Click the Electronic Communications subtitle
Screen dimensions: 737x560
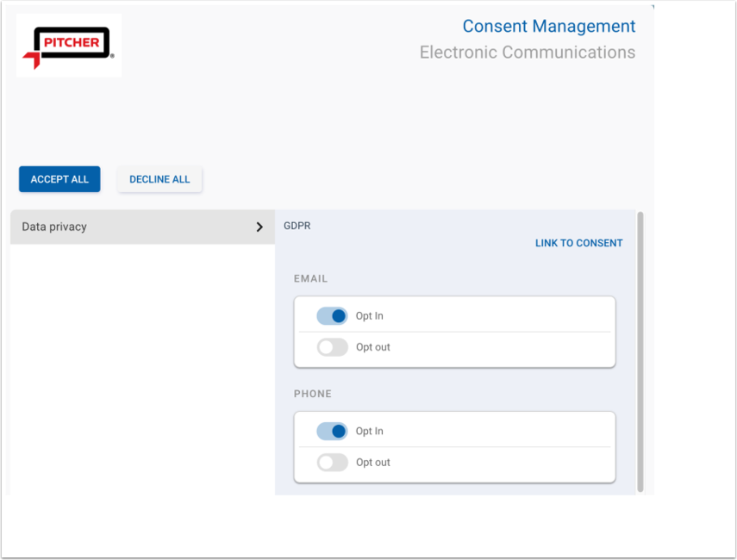click(527, 53)
